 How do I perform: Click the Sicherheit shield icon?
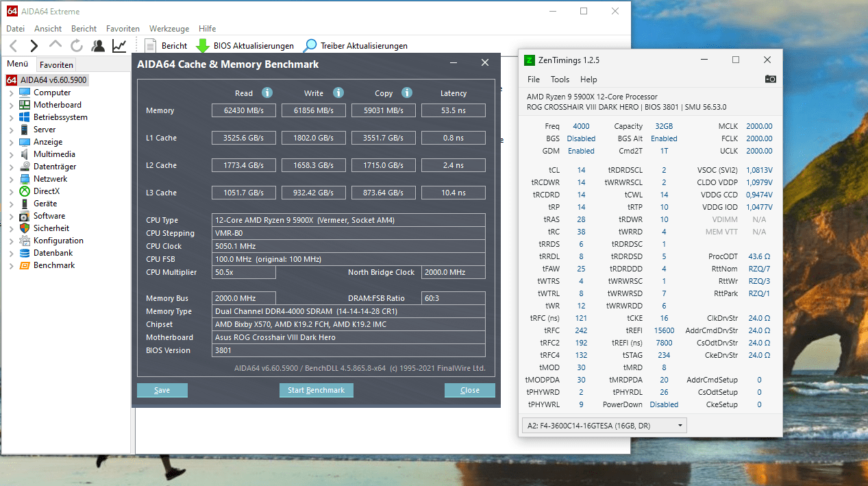pyautogui.click(x=25, y=228)
